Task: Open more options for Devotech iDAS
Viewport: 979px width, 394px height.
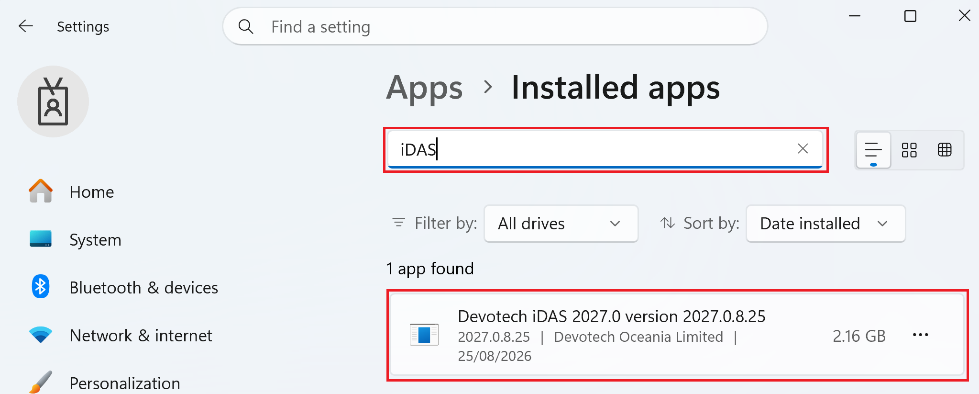Action: (921, 335)
